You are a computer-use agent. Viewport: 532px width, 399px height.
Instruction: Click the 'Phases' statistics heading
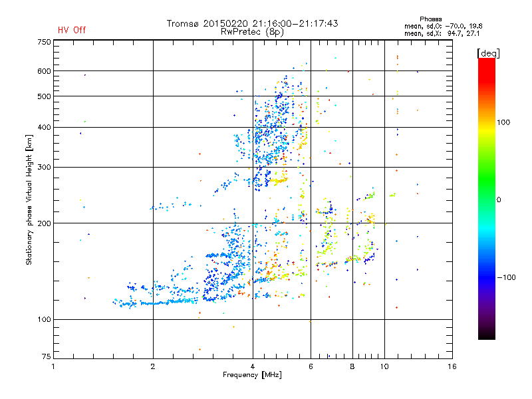click(x=430, y=19)
